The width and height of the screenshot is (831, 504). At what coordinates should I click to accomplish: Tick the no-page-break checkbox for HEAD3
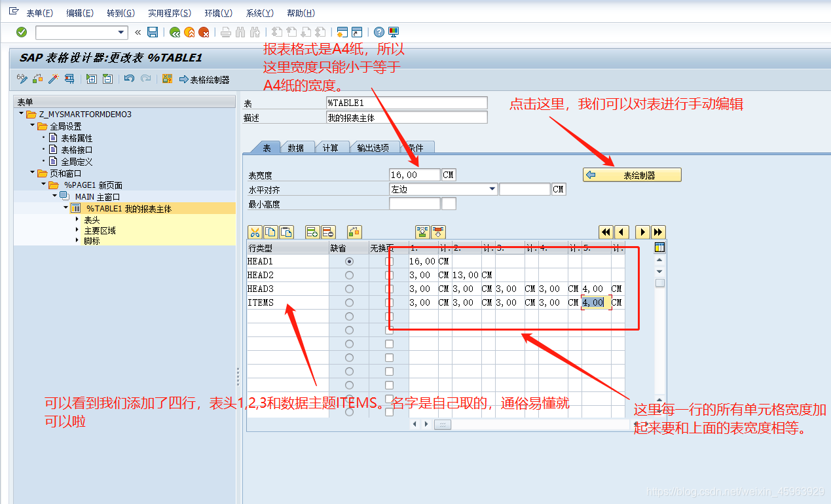pyautogui.click(x=389, y=289)
